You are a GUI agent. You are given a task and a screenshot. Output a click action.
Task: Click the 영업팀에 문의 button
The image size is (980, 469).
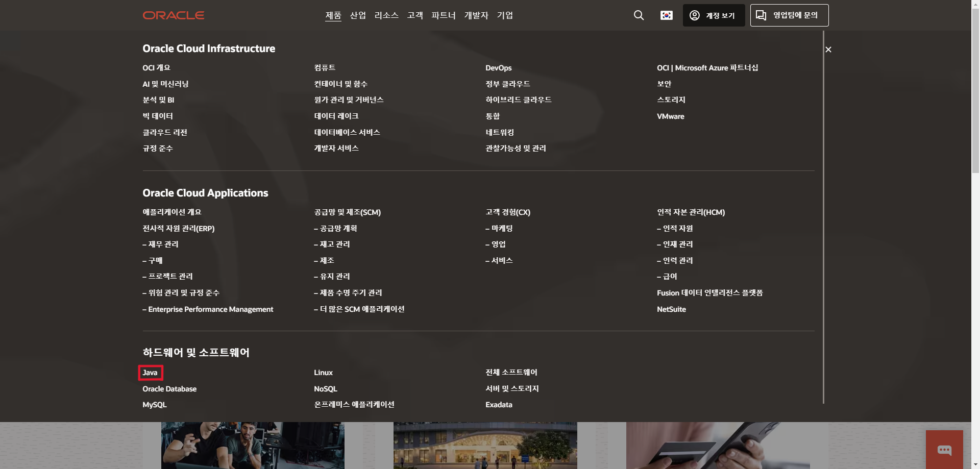click(x=789, y=15)
